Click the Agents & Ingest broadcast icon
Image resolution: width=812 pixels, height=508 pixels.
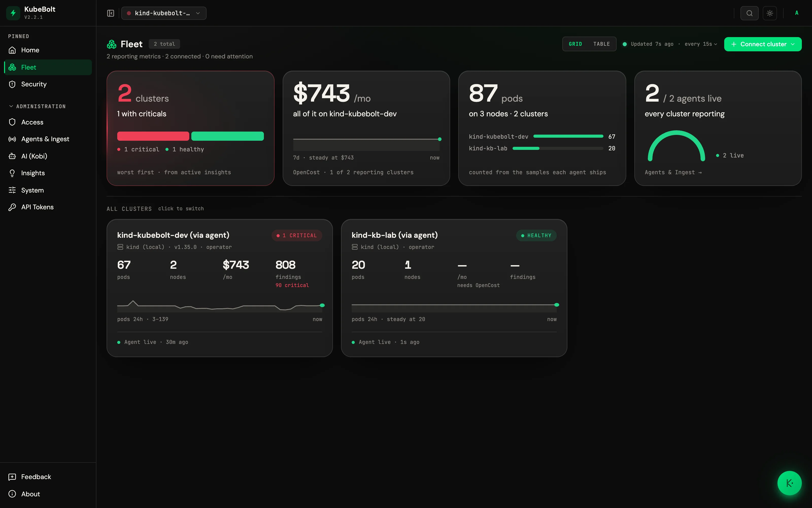[12, 139]
